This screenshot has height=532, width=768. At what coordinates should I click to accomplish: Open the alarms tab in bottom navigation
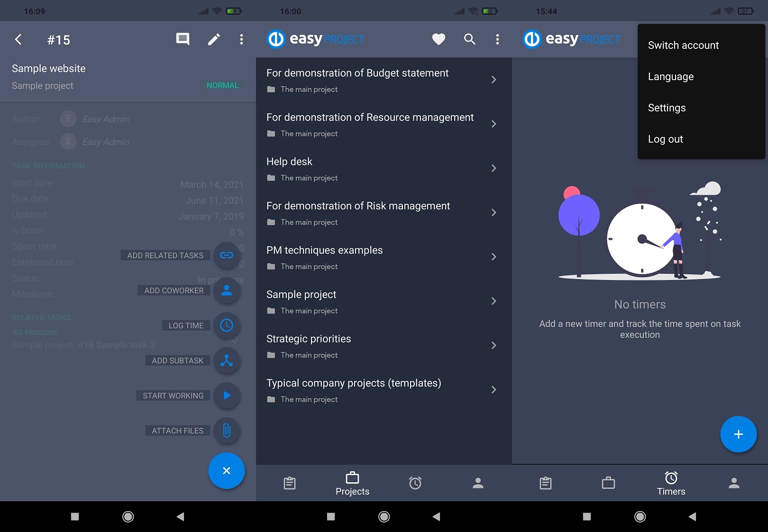[x=415, y=483]
